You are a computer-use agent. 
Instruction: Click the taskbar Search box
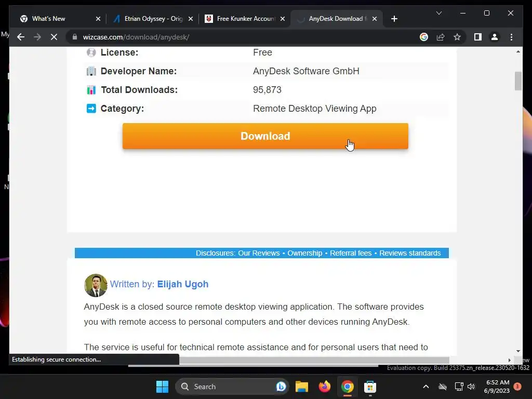pyautogui.click(x=232, y=387)
